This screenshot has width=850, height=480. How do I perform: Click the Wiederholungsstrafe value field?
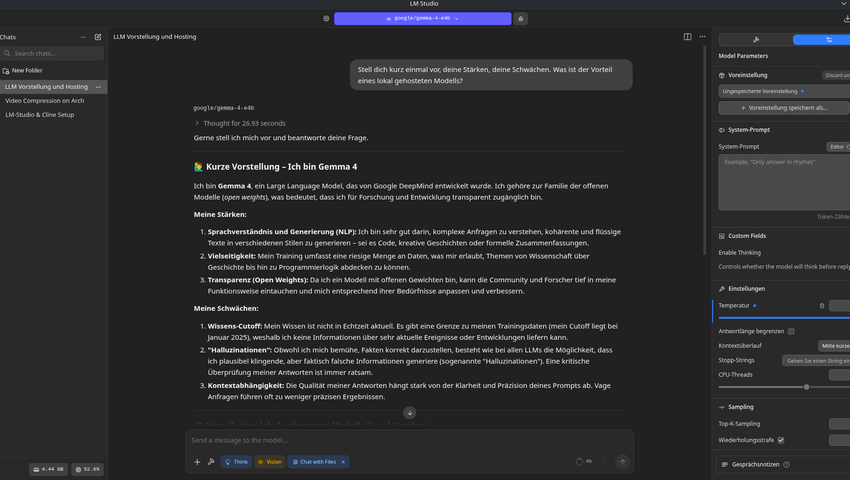tap(840, 440)
